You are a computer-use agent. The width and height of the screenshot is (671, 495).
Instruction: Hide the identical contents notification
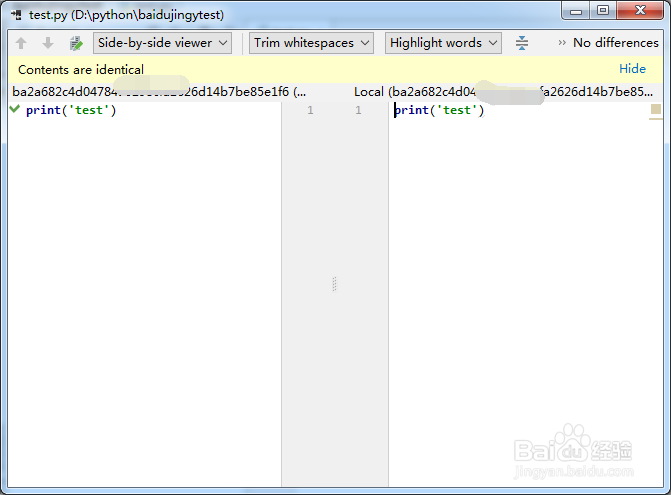coord(632,69)
